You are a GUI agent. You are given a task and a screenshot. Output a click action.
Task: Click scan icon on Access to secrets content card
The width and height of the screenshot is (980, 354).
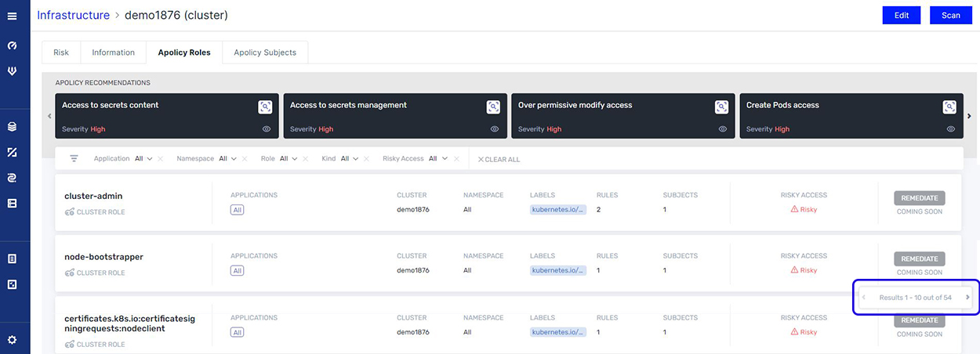(265, 107)
